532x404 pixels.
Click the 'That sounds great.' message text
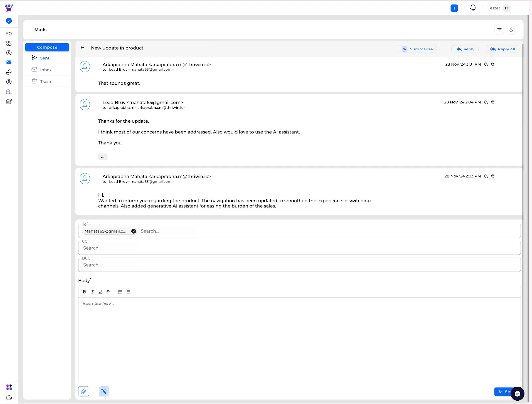(119, 83)
